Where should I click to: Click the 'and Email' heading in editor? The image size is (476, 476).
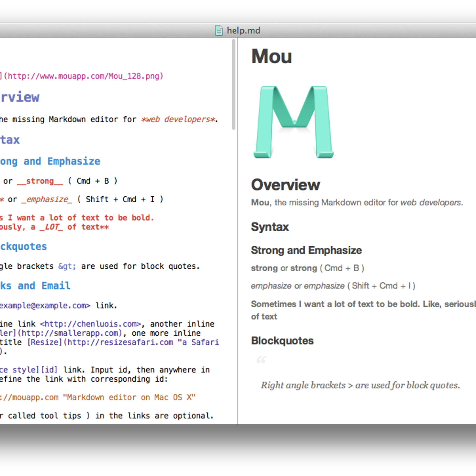(44, 286)
